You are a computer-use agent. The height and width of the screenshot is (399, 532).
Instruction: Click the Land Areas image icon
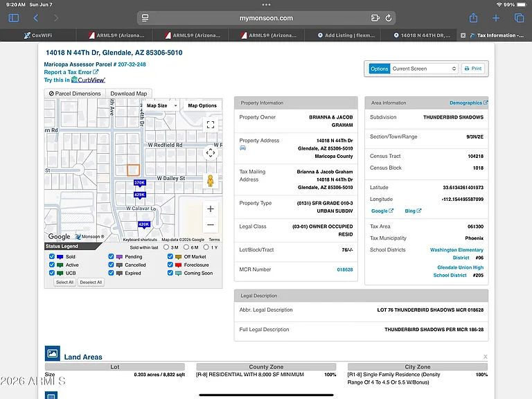click(x=53, y=353)
